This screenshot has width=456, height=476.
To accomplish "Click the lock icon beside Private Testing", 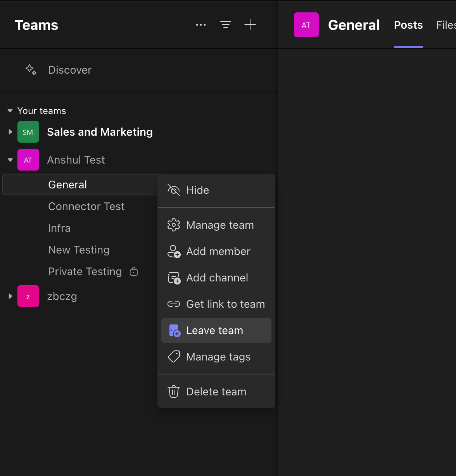I will [134, 271].
